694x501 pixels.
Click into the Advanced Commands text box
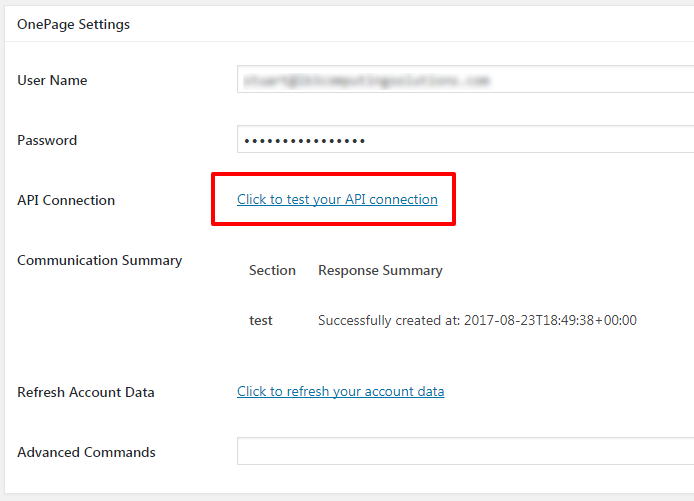(465, 452)
